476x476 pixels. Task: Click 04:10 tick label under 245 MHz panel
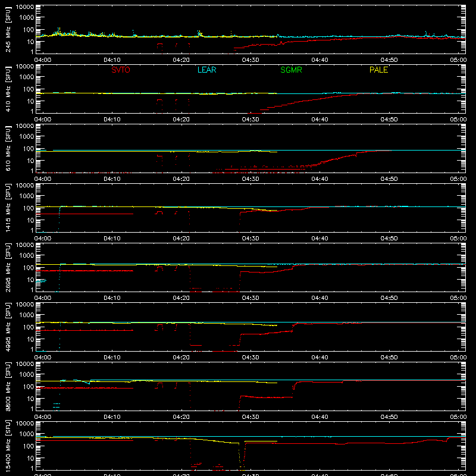[x=112, y=60]
